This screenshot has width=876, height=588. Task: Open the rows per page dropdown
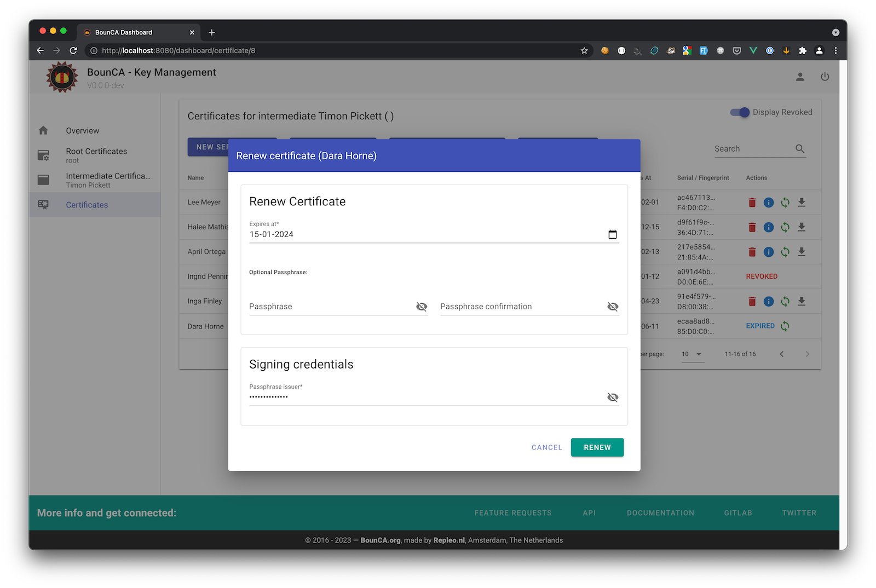pyautogui.click(x=693, y=354)
